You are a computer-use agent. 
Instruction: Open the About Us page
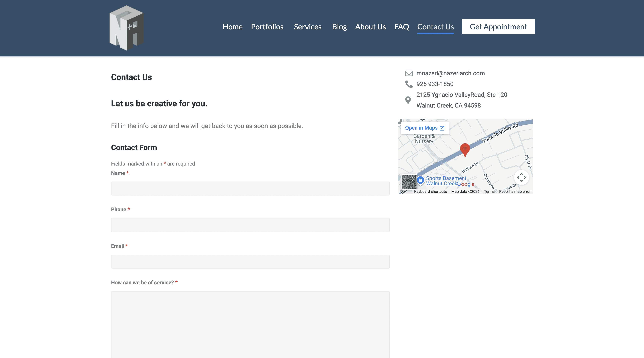370,27
